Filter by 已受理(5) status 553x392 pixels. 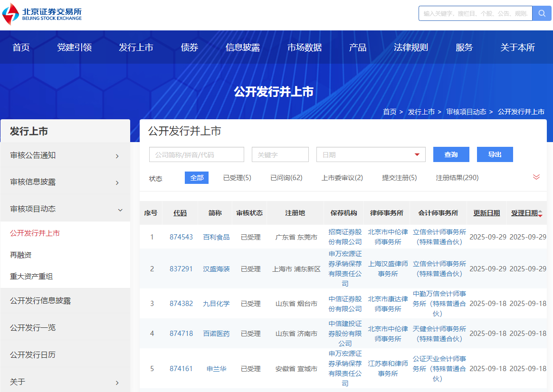[237, 178]
